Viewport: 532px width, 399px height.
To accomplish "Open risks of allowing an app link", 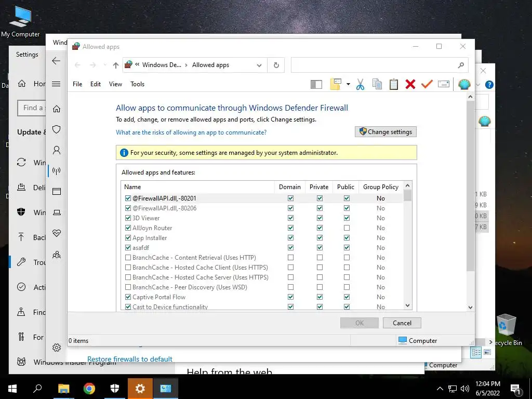I will coord(191,132).
